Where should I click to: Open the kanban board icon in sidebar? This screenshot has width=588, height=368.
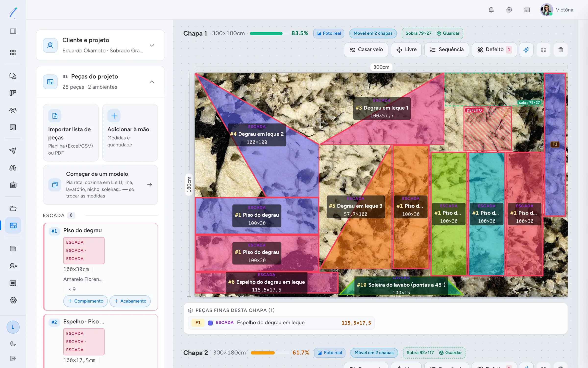13,93
